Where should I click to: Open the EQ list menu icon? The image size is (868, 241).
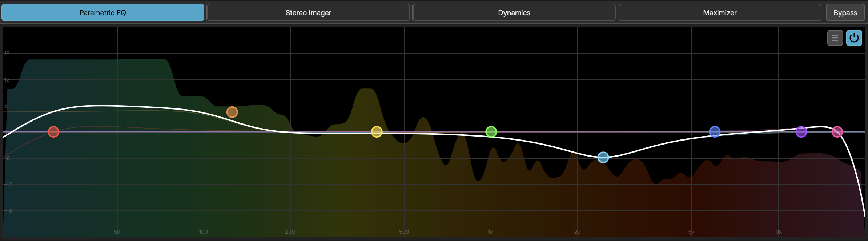point(835,38)
